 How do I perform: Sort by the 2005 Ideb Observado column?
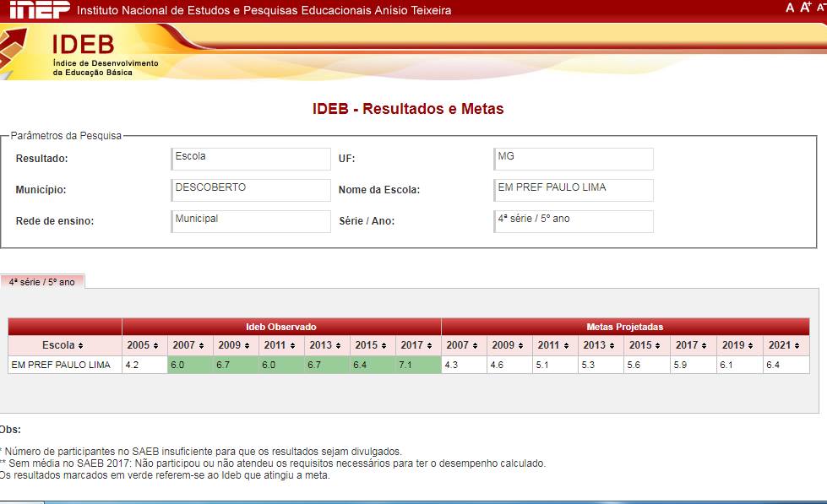(x=144, y=345)
